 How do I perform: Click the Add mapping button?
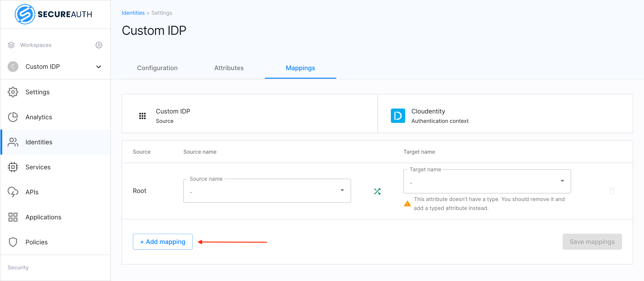pos(163,242)
